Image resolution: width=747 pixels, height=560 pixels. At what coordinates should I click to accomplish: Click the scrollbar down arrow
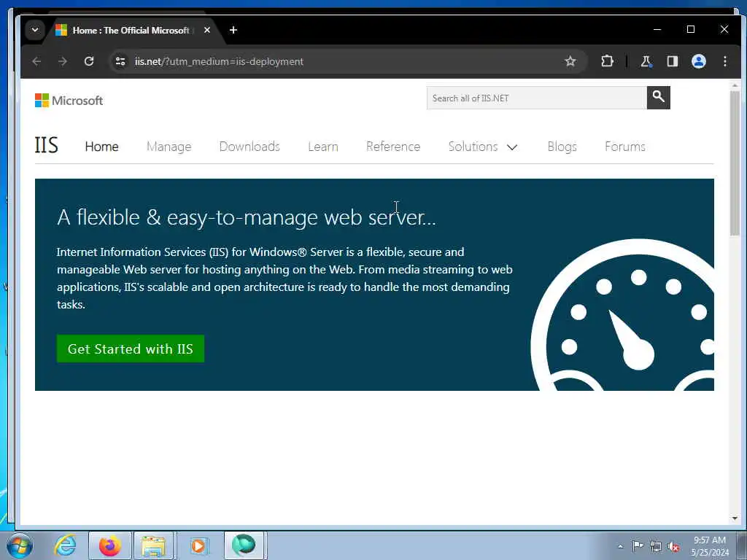tap(735, 518)
